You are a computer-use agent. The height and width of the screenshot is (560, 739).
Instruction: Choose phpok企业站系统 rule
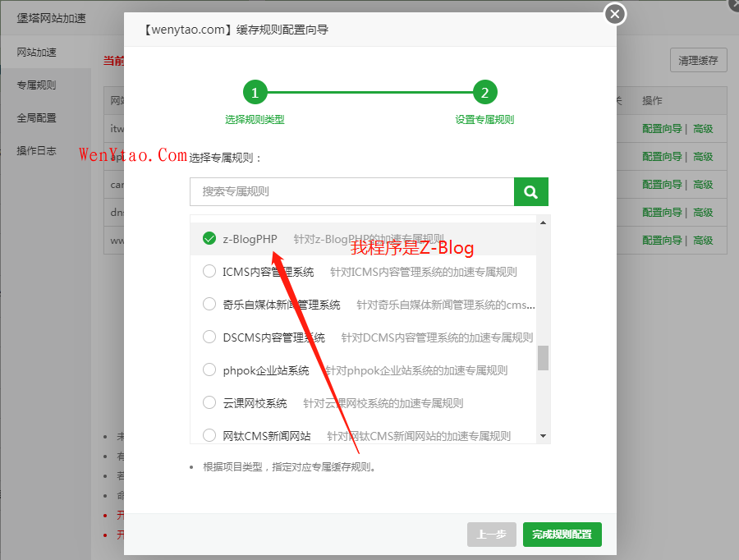click(x=209, y=370)
